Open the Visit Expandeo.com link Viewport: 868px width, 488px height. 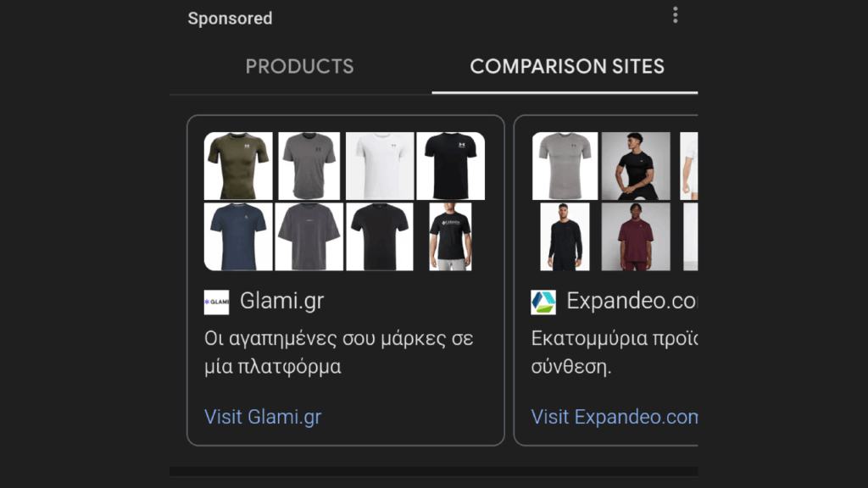click(x=615, y=417)
